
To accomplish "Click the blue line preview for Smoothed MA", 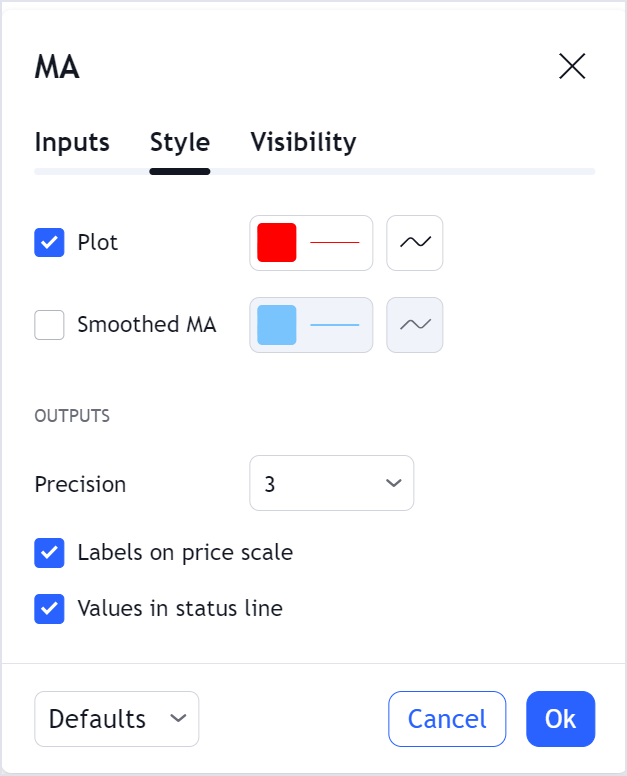I will (335, 325).
